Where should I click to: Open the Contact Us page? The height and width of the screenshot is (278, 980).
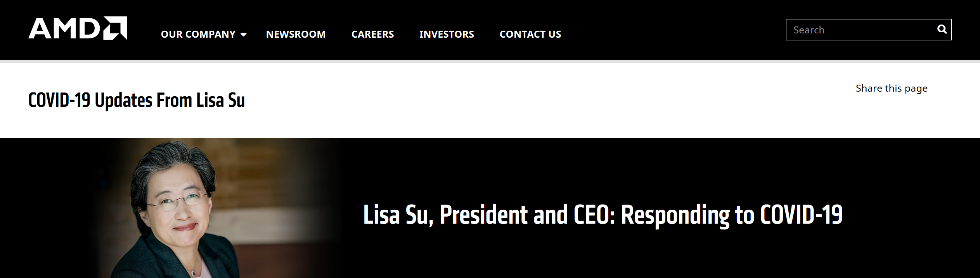coord(530,34)
